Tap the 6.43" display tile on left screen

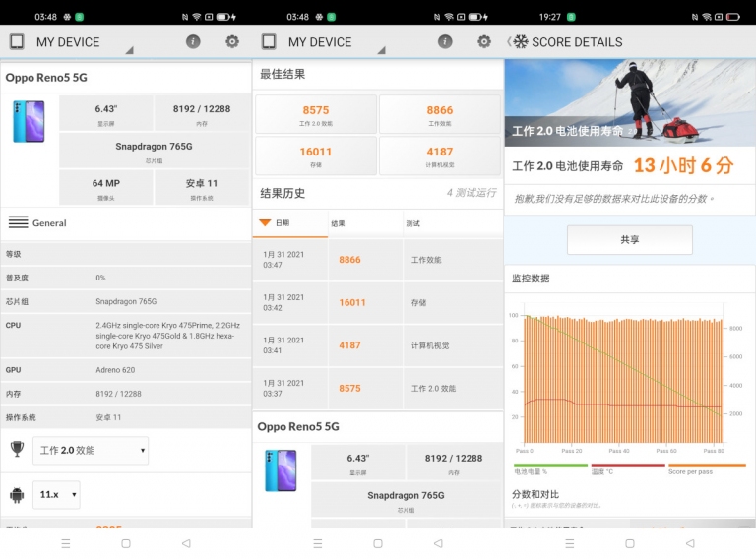click(x=106, y=113)
